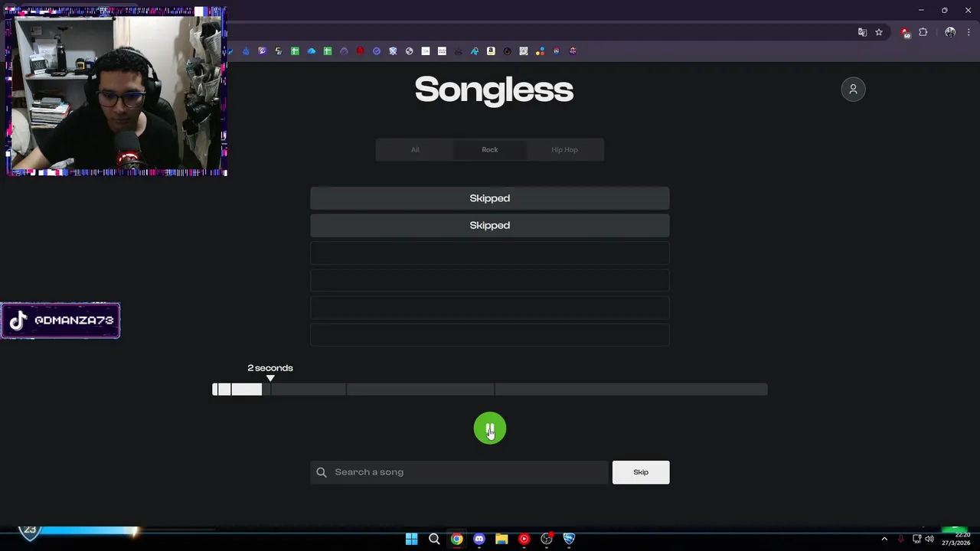Switch to Chrome in taskbar
The image size is (980, 551).
coord(456,539)
